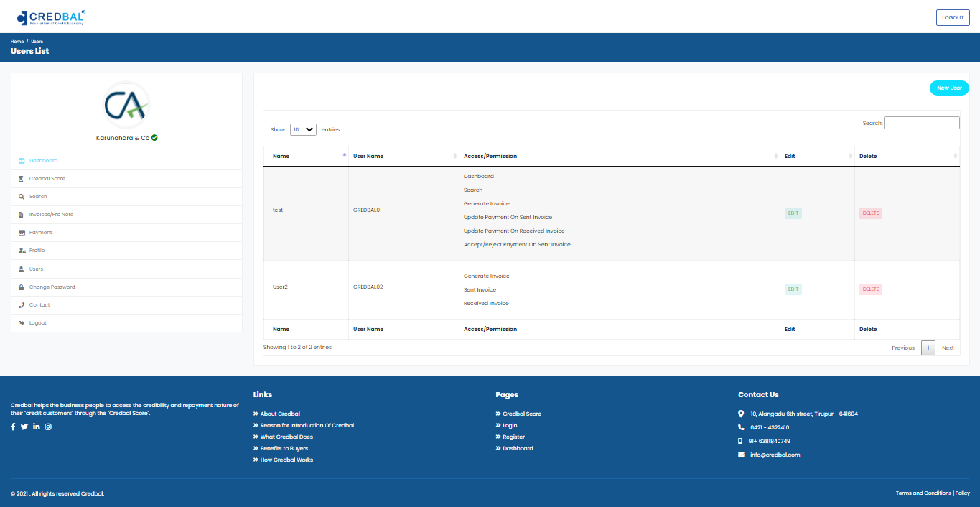Edit User2 CREDBAL02 row

(x=793, y=289)
